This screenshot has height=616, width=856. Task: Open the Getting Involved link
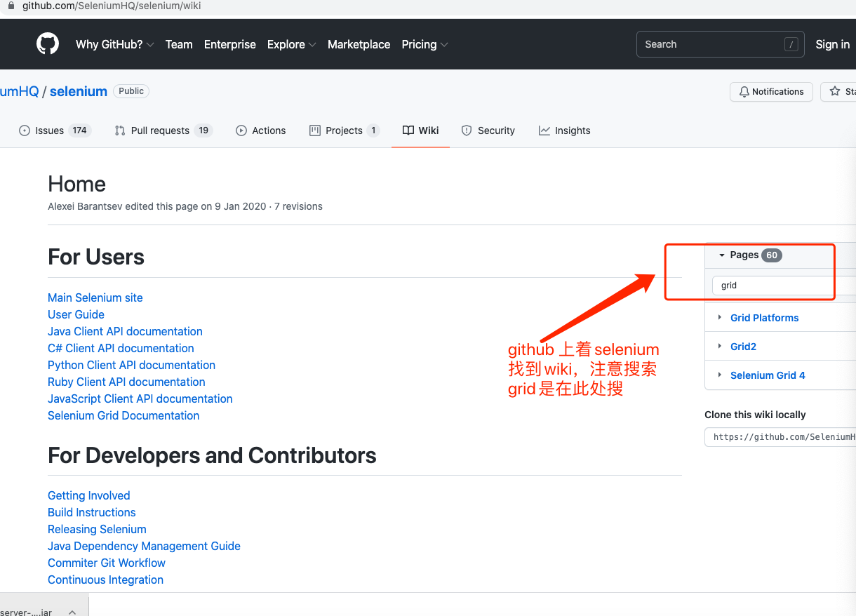coord(89,495)
